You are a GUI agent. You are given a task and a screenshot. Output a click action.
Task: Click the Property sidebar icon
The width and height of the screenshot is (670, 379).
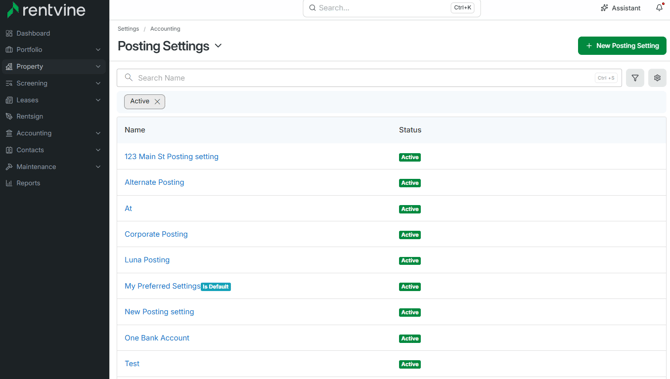[x=9, y=67]
